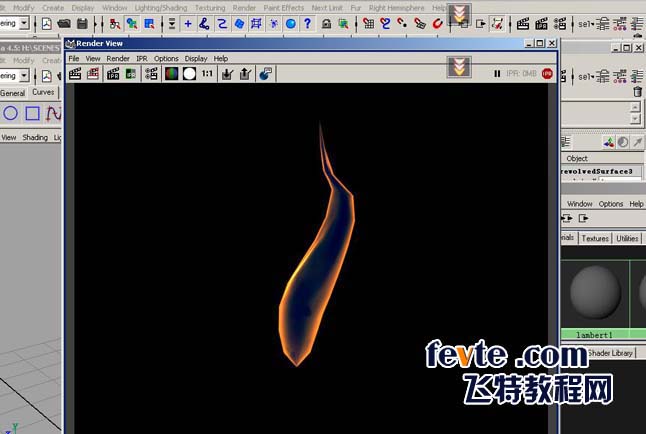Image resolution: width=646 pixels, height=434 pixels.
Task: Switch to the Curves shelf tab
Action: pyautogui.click(x=43, y=92)
